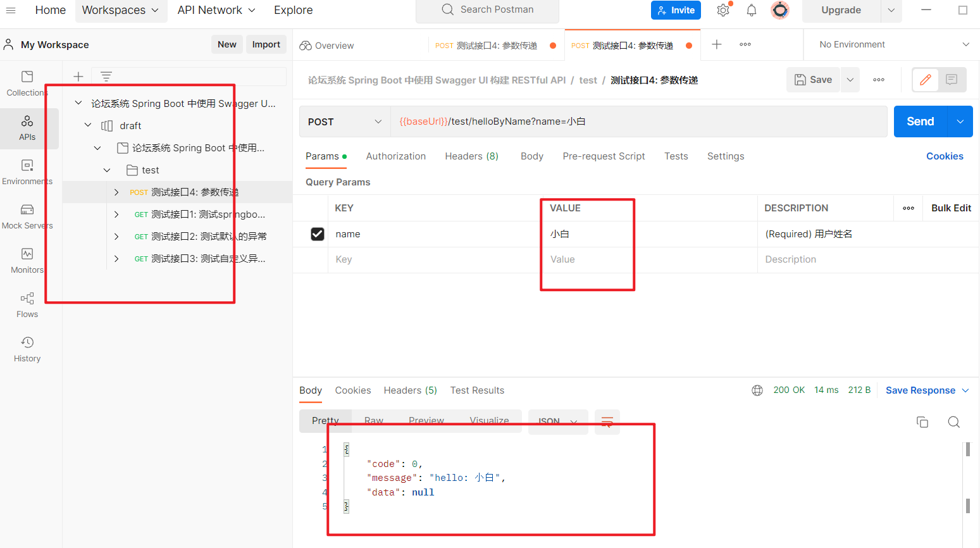Click the request URL field

(x=639, y=121)
